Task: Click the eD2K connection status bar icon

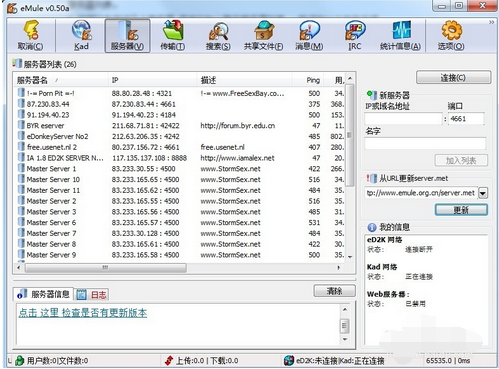Action: coord(289,360)
